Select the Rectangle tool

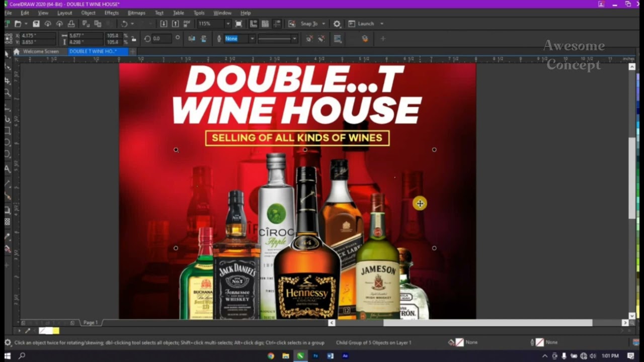[7, 130]
